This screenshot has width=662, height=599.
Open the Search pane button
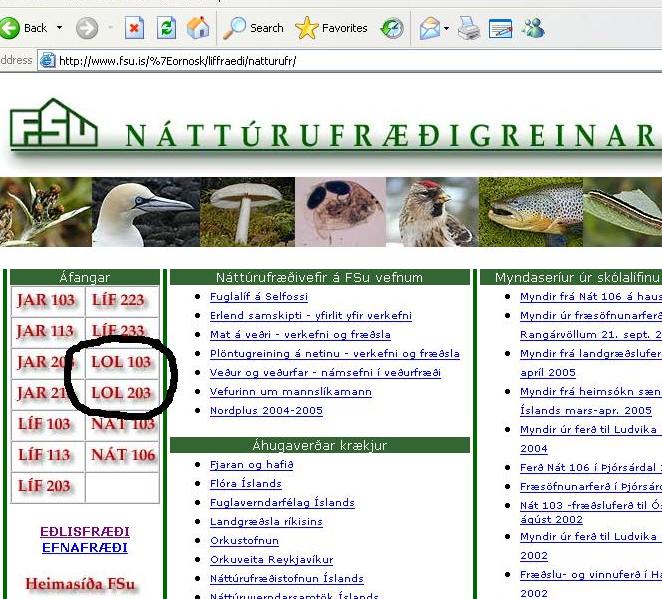pyautogui.click(x=253, y=28)
